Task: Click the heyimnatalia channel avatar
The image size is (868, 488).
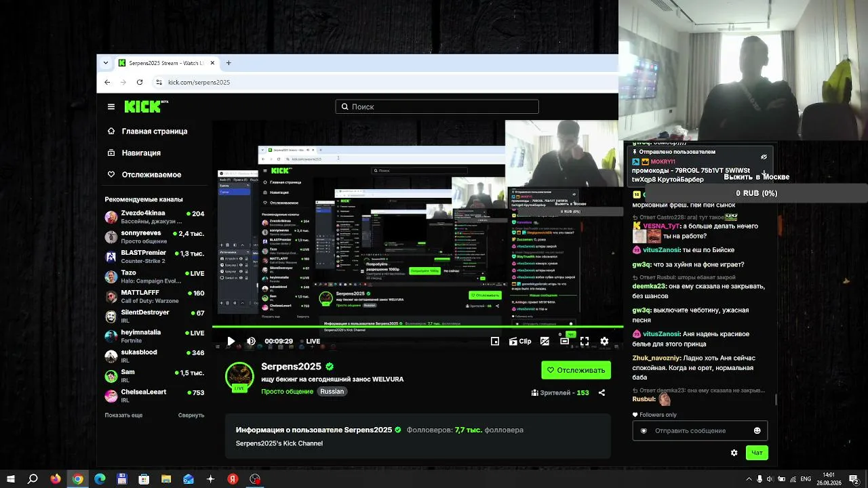Action: (111, 336)
